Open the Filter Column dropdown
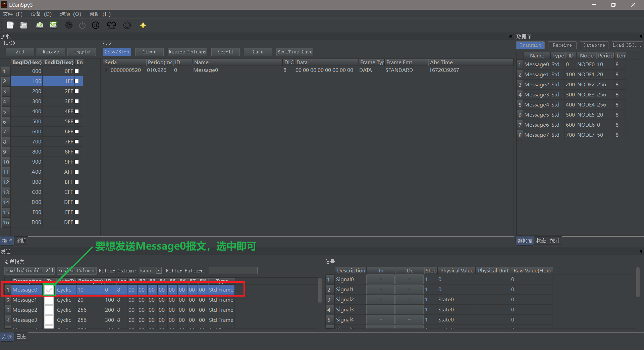The image size is (644, 350). 151,271
